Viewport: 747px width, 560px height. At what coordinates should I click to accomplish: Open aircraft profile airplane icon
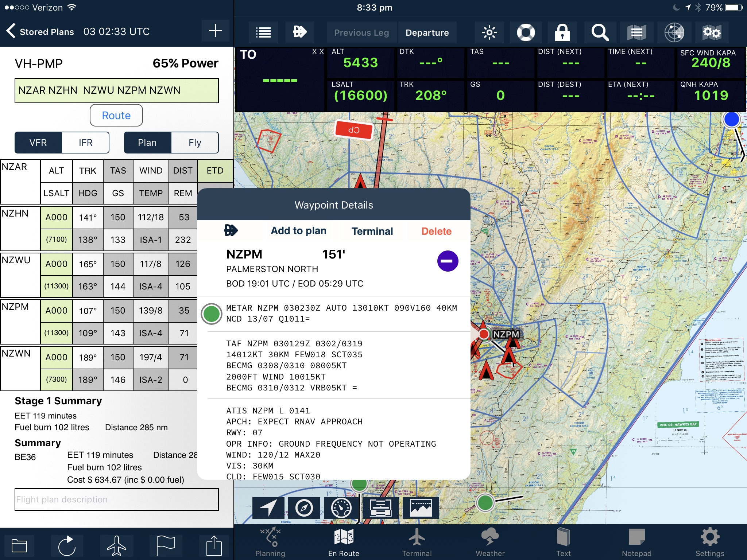coord(117,546)
